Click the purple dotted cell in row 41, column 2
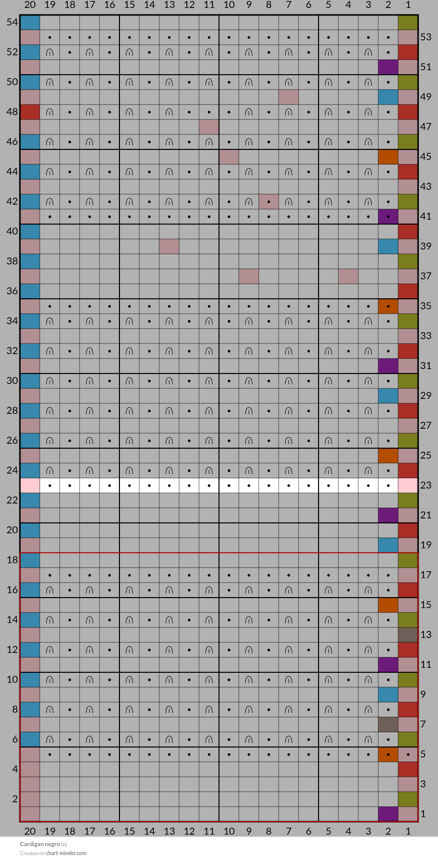This screenshot has height=868, width=438. click(388, 217)
